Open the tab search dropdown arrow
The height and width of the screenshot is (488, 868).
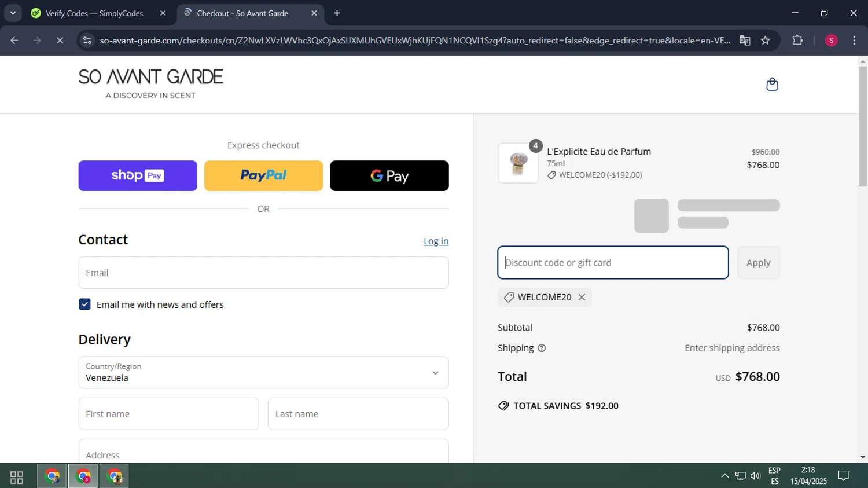point(13,13)
